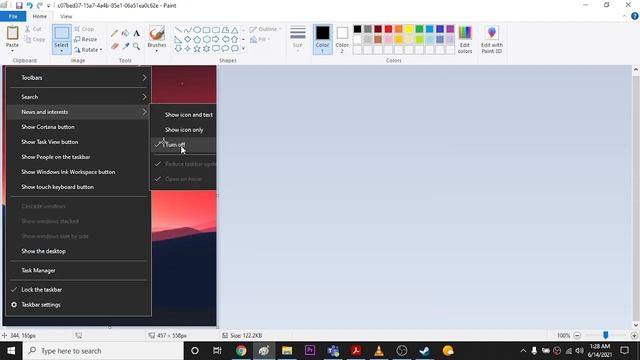Click the zoom slider handle
This screenshot has height=360, width=640.
605,335
